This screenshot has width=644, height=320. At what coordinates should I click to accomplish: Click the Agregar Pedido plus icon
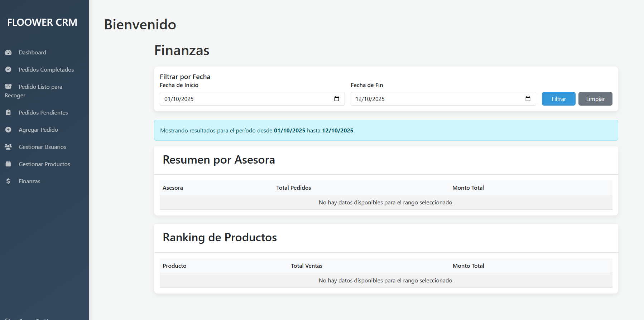[8, 130]
